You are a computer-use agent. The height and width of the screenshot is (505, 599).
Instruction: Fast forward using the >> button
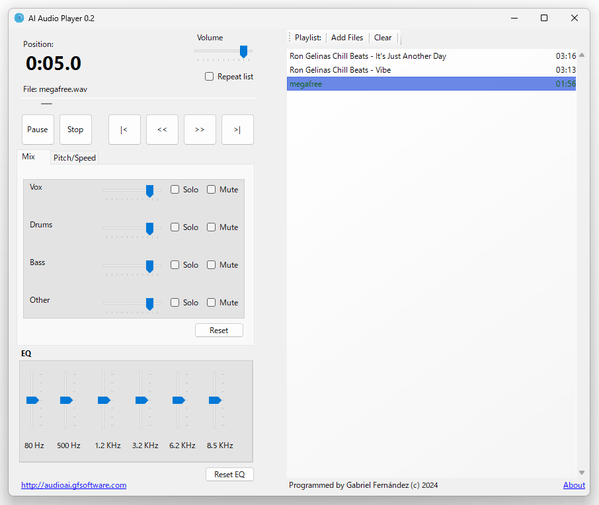coord(200,129)
